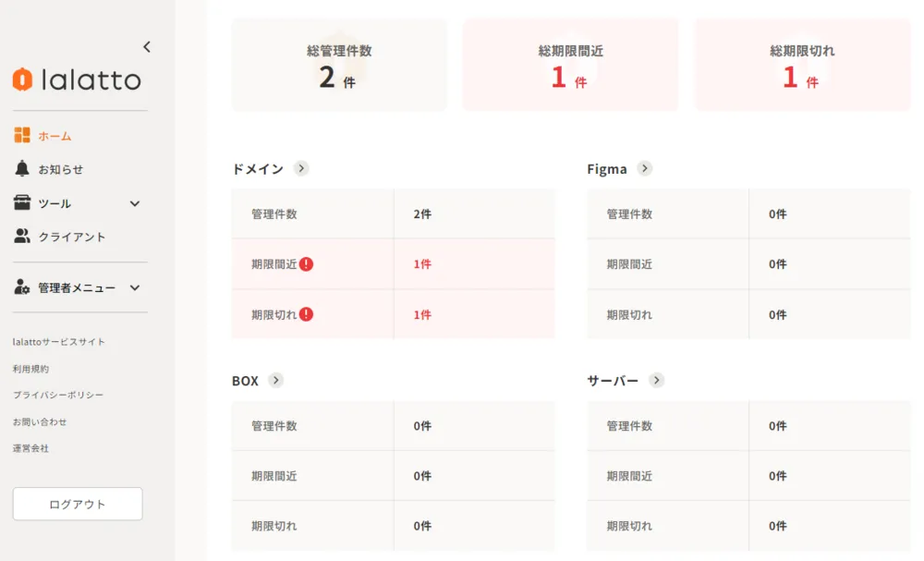Click the red alert icon beside 期限切れ
The image size is (924, 561).
tap(306, 314)
